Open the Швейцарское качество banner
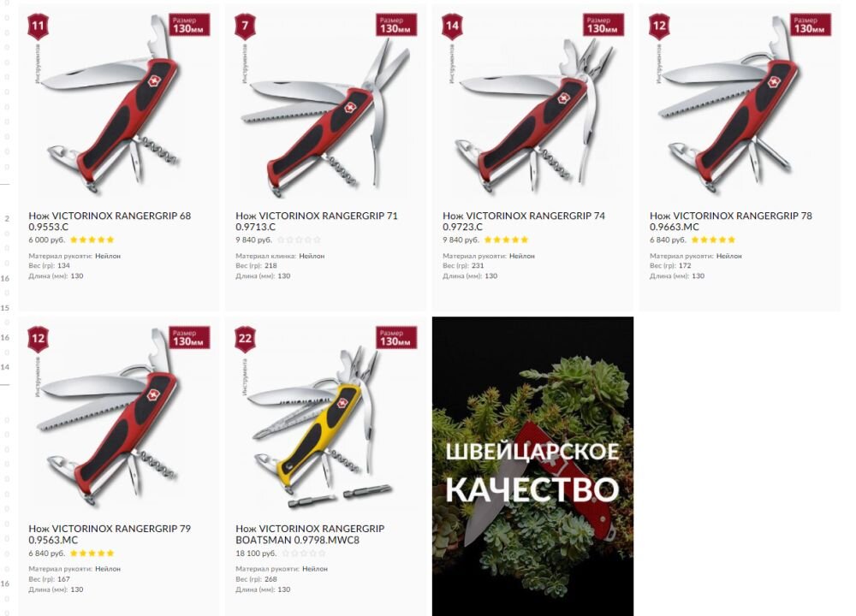 (x=532, y=466)
